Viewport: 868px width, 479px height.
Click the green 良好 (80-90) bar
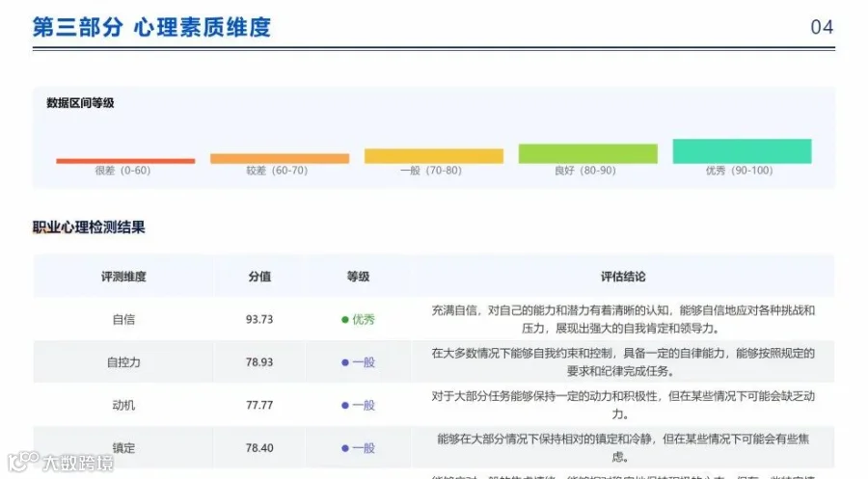588,154
